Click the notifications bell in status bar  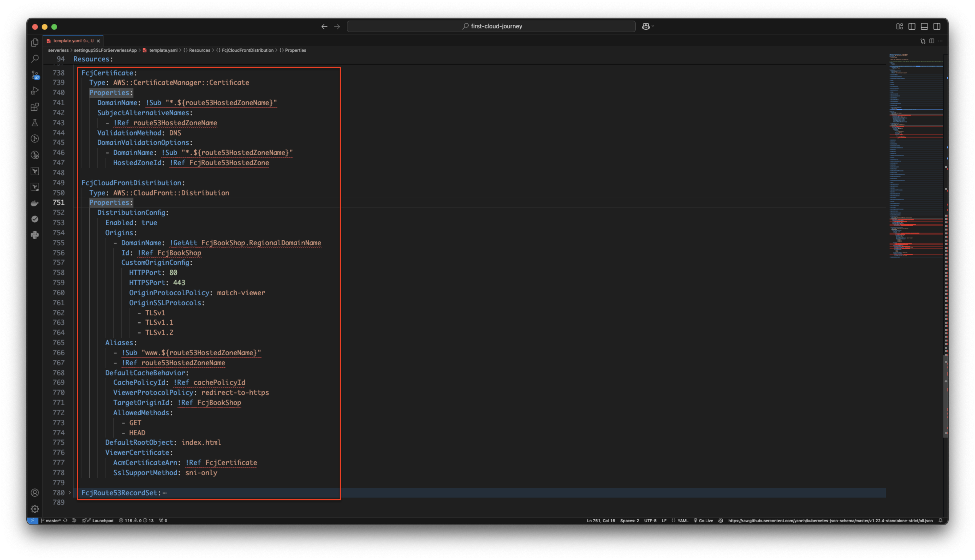click(940, 520)
